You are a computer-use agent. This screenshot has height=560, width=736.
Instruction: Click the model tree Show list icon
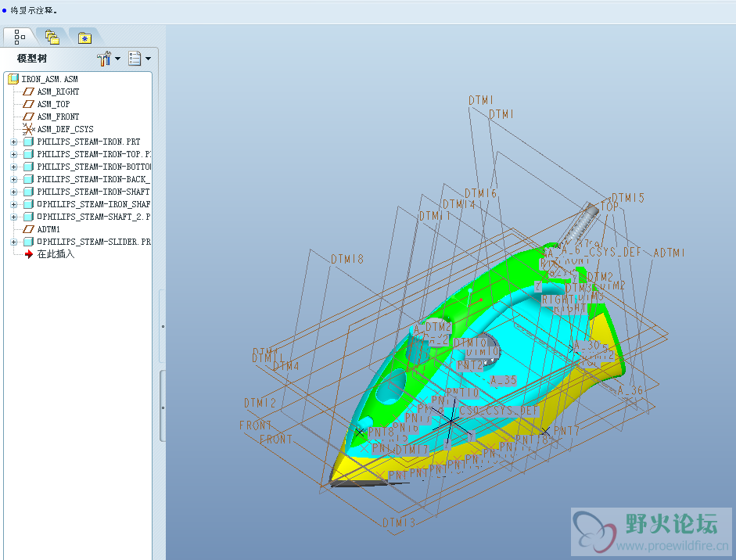(x=135, y=59)
